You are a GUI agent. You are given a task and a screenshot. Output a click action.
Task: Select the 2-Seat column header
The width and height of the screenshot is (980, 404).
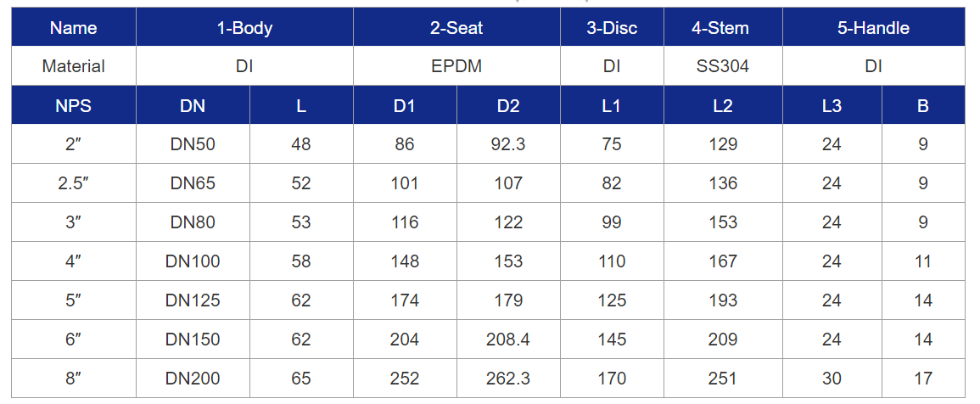pos(456,27)
